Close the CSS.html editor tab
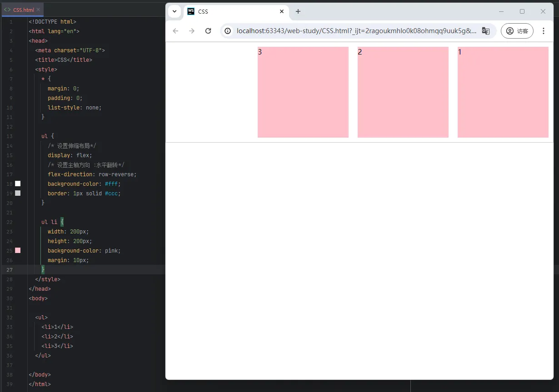The height and width of the screenshot is (392, 559). [39, 10]
